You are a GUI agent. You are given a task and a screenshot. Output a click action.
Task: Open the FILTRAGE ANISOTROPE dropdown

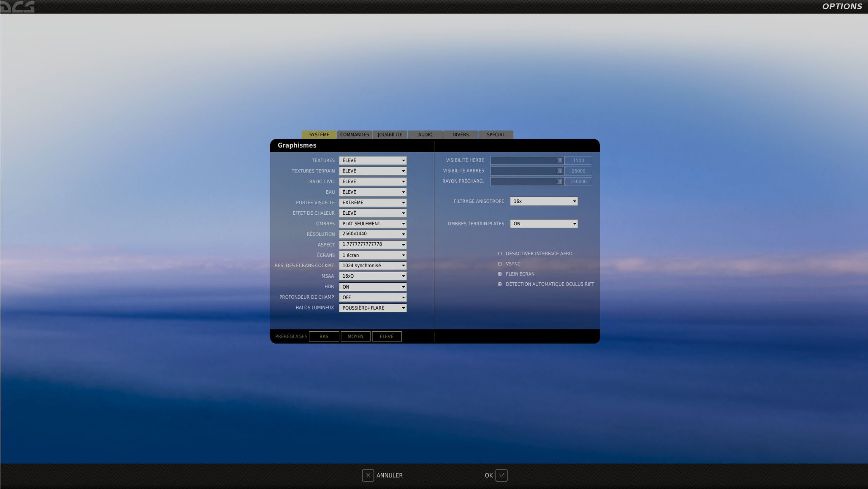point(544,201)
